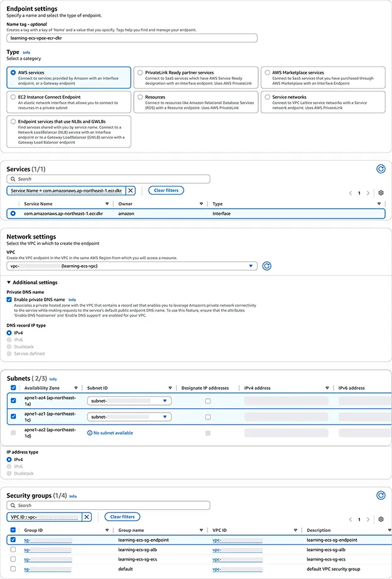
Task: Click the 'amazon' owner cell
Action: coord(126,214)
